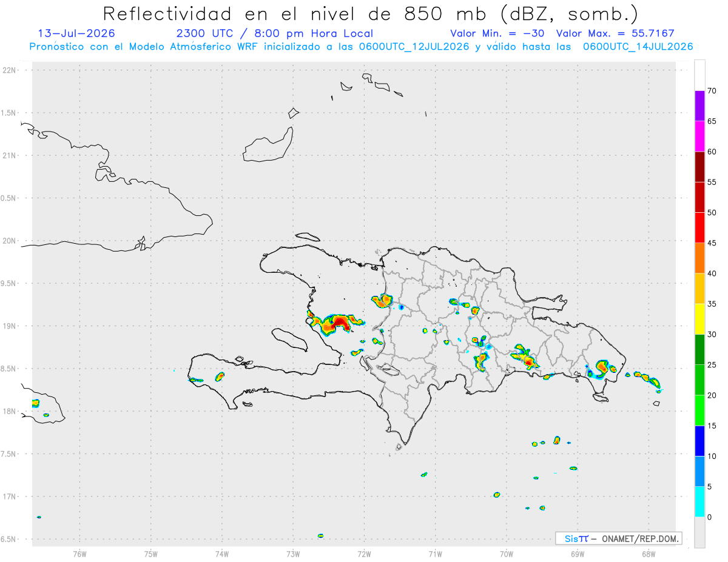Click the '18N' latitude axis label
The height and width of the screenshot is (562, 728).
pyautogui.click(x=10, y=411)
